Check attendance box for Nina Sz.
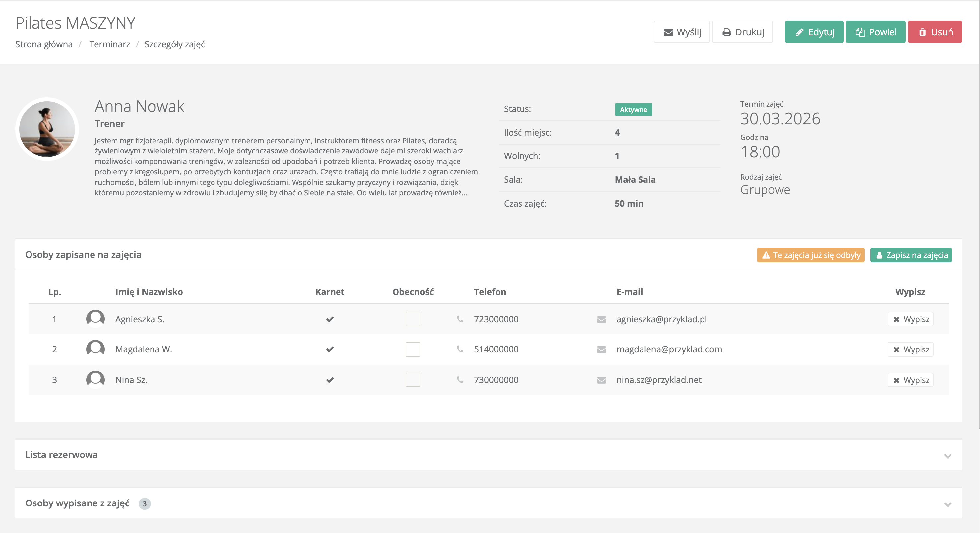 413,380
